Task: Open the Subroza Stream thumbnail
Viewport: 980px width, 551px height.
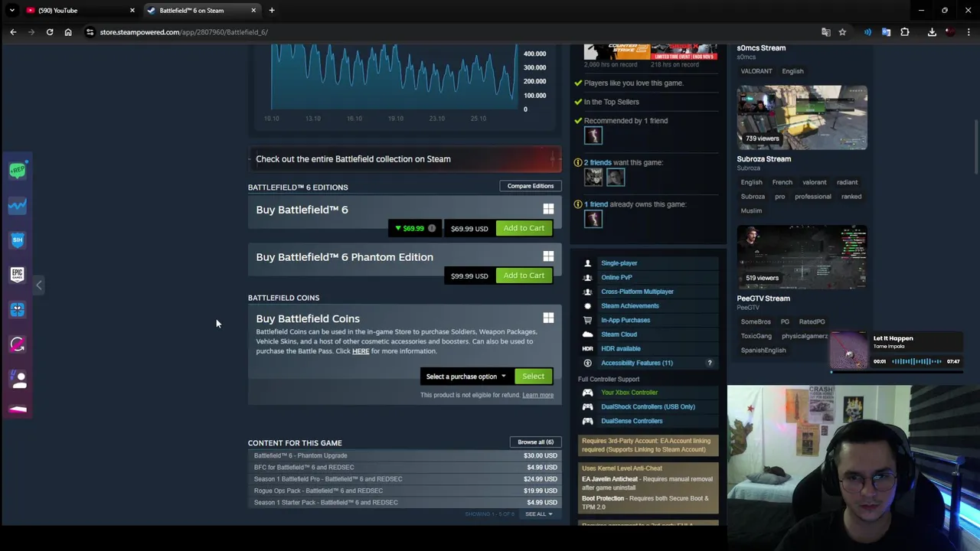Action: pyautogui.click(x=802, y=117)
